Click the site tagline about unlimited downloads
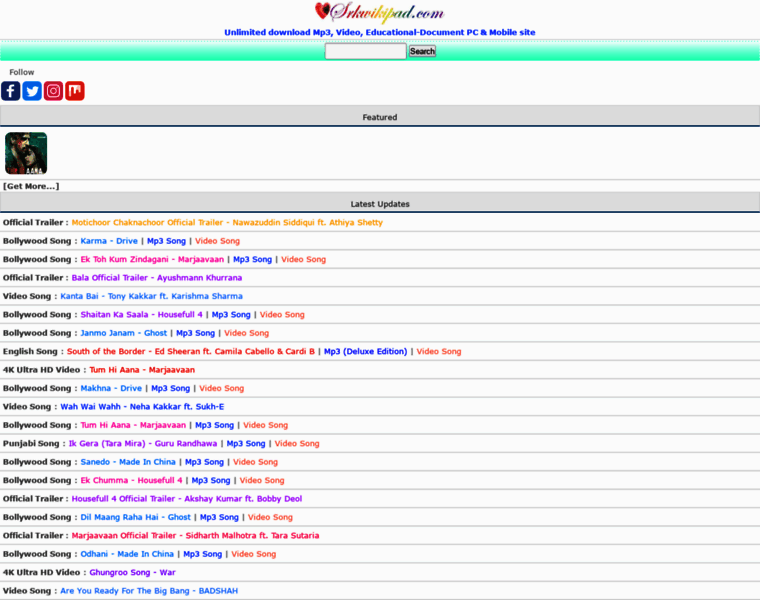 (x=380, y=32)
